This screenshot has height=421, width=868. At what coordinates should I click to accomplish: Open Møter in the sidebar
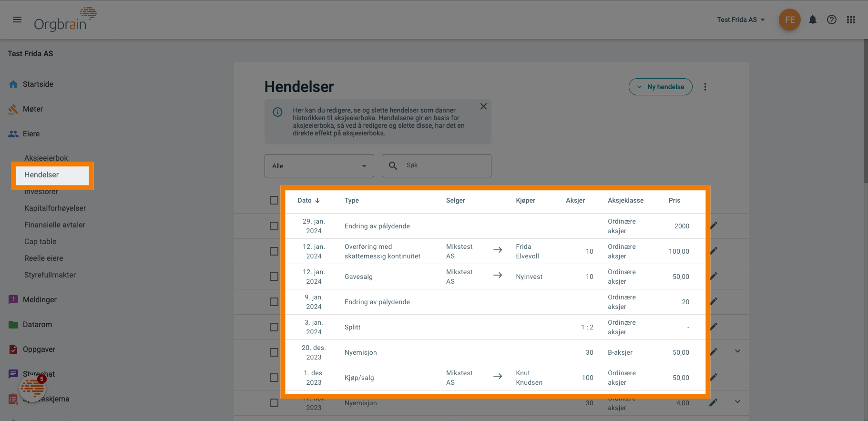(x=32, y=109)
